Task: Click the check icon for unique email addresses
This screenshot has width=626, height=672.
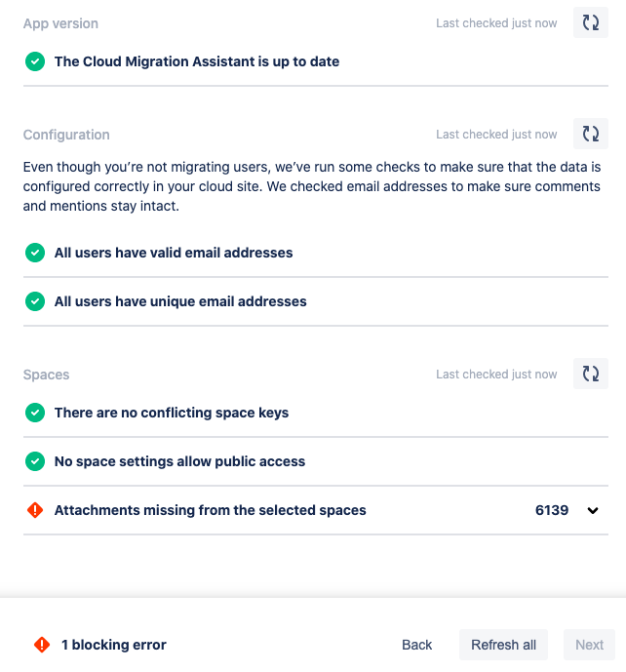Action: pos(35,301)
